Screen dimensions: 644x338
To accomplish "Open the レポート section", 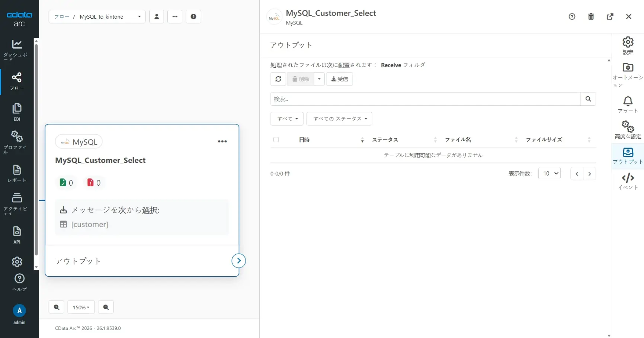I will click(17, 173).
